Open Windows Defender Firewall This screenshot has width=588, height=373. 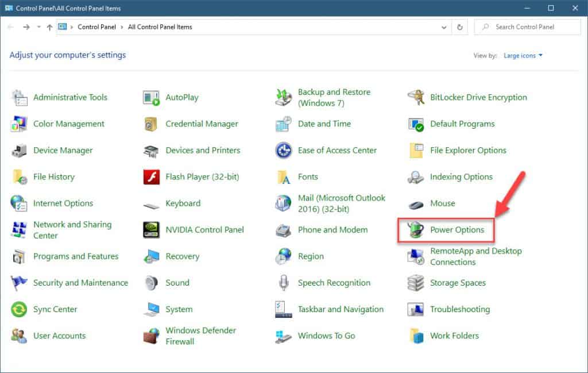tap(202, 335)
